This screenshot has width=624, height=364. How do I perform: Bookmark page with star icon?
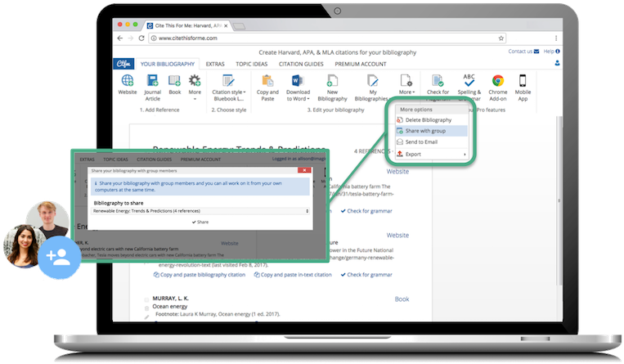(x=501, y=38)
